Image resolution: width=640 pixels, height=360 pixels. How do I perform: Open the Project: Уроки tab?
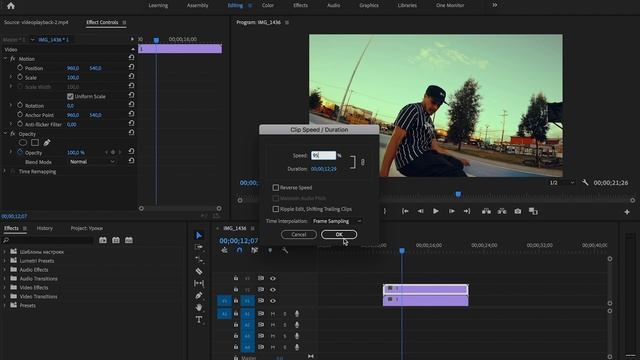point(87,228)
